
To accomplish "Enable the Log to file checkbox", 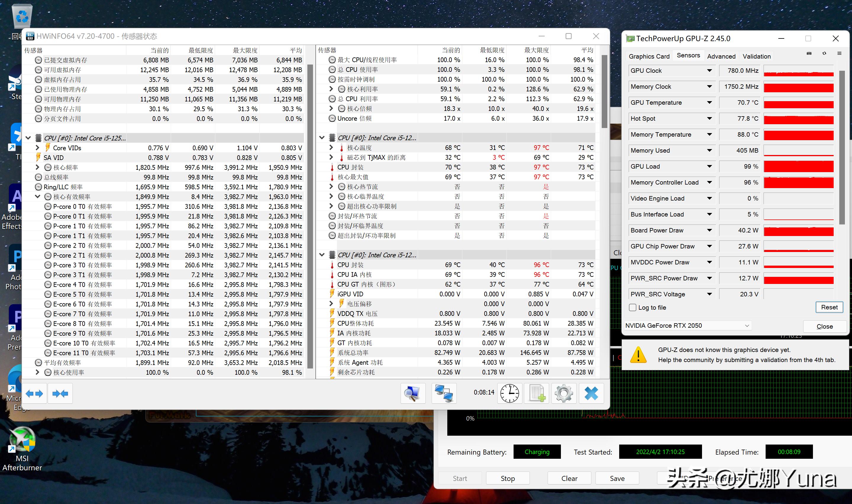I will coord(632,307).
